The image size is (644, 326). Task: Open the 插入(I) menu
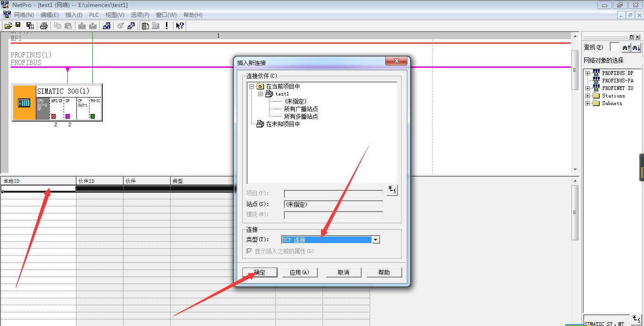pyautogui.click(x=74, y=15)
